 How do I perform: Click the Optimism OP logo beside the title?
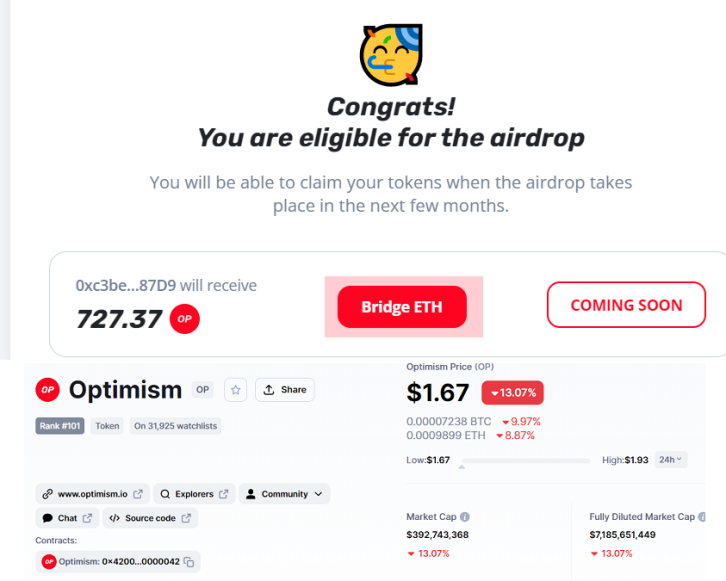click(48, 389)
